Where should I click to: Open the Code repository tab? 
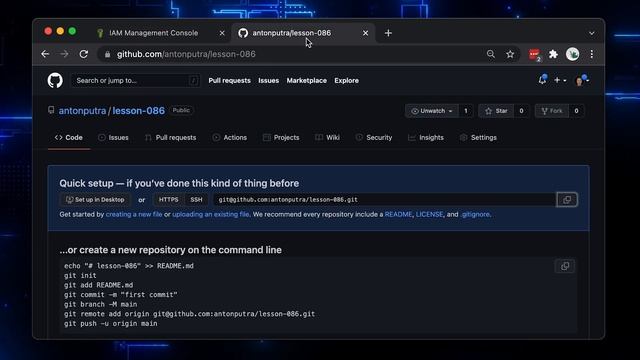[x=69, y=138]
